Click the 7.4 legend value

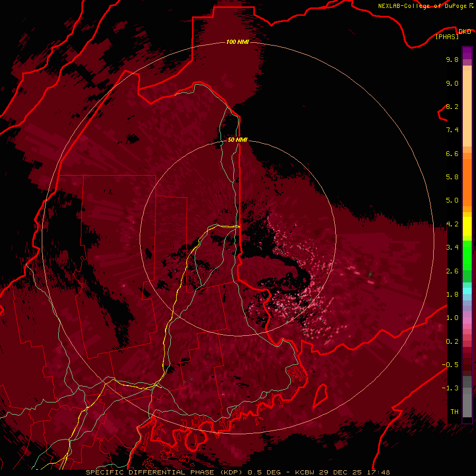click(x=452, y=130)
